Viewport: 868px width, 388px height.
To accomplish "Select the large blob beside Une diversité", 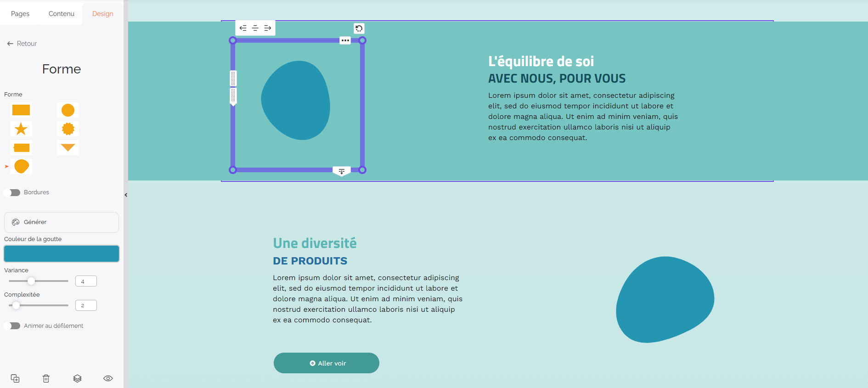I will pyautogui.click(x=665, y=299).
